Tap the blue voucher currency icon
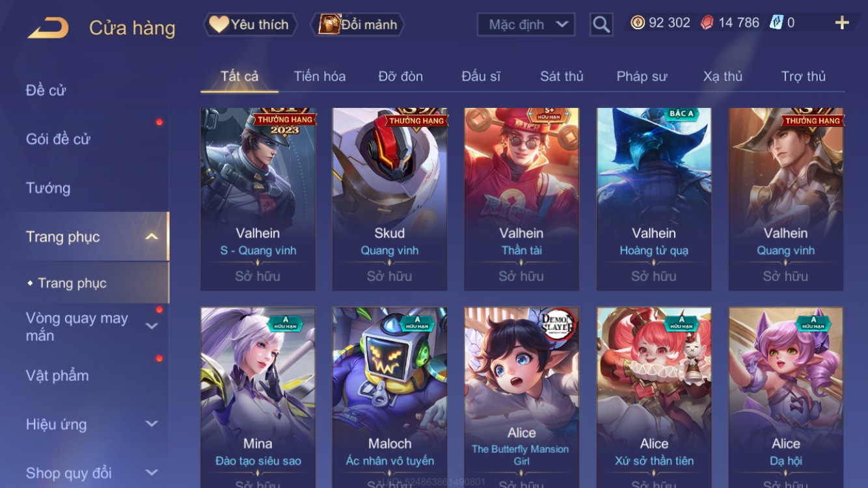868x488 pixels. (776, 23)
